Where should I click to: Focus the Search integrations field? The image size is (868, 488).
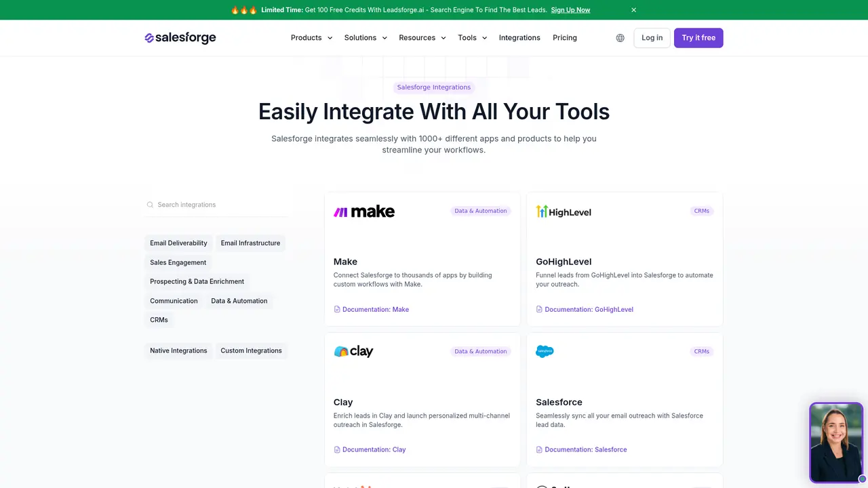216,205
